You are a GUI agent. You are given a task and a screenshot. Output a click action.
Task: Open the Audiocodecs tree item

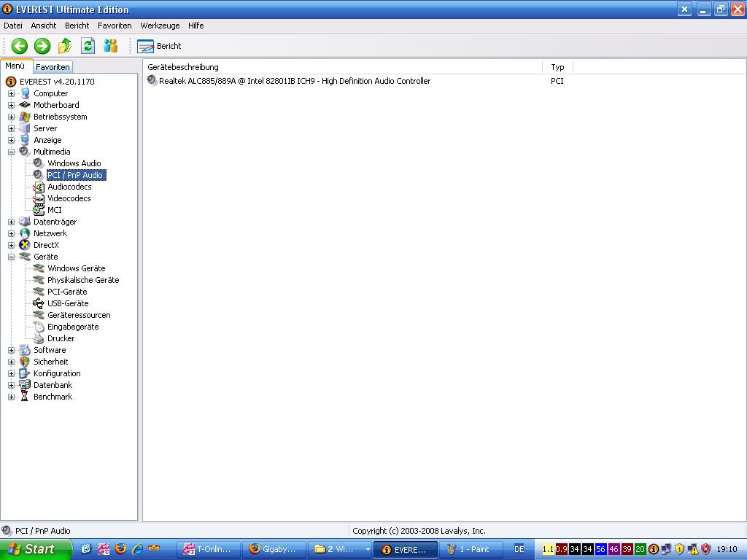69,187
